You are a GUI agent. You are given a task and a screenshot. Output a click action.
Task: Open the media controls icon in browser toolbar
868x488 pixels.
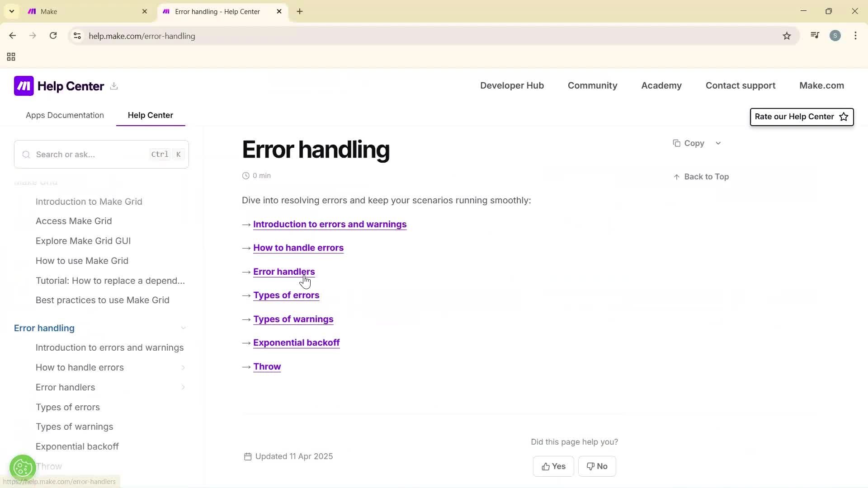[814, 36]
